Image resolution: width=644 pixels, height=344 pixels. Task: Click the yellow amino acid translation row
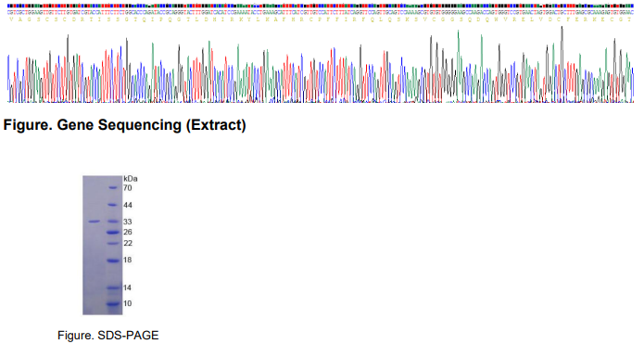pyautogui.click(x=321, y=19)
